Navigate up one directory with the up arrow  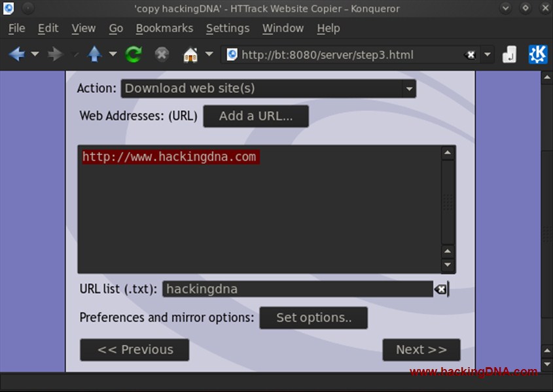pyautogui.click(x=94, y=54)
